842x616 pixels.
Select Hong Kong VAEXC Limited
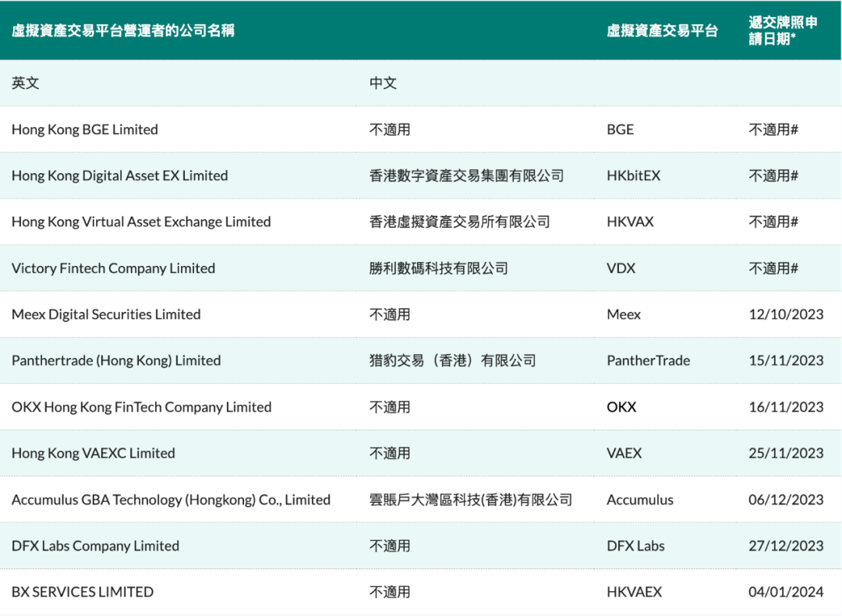(x=94, y=453)
